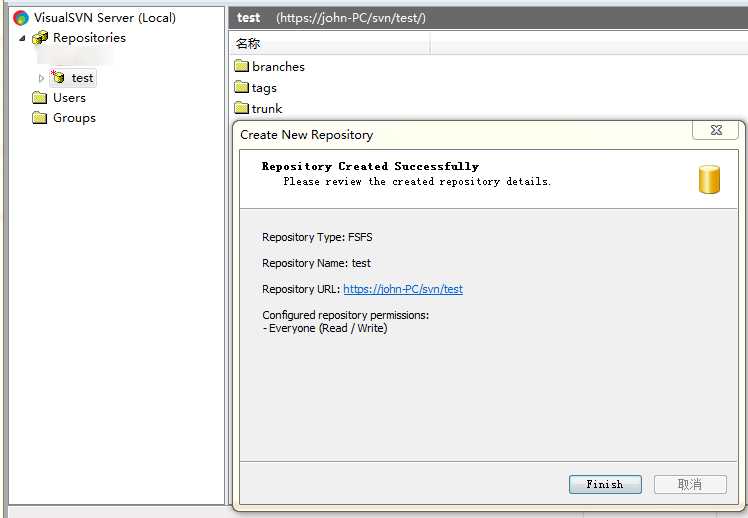Open the Users node
Image resolution: width=748 pixels, height=518 pixels.
69,98
